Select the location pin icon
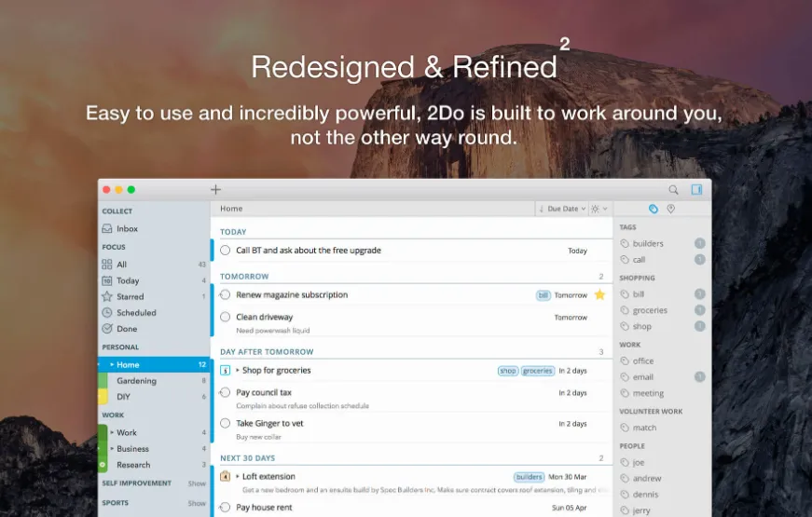The image size is (812, 517). pos(670,209)
